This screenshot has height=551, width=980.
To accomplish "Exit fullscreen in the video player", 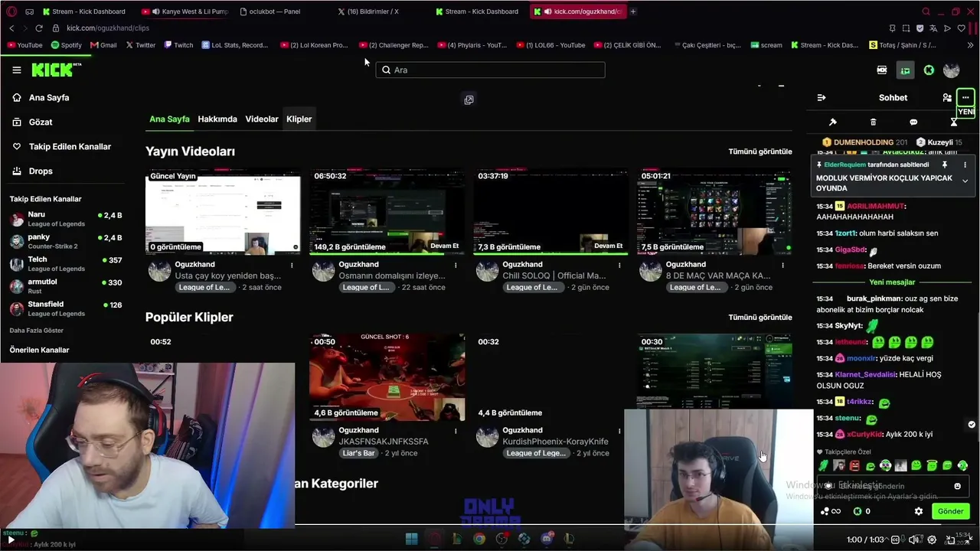I will click(x=969, y=540).
